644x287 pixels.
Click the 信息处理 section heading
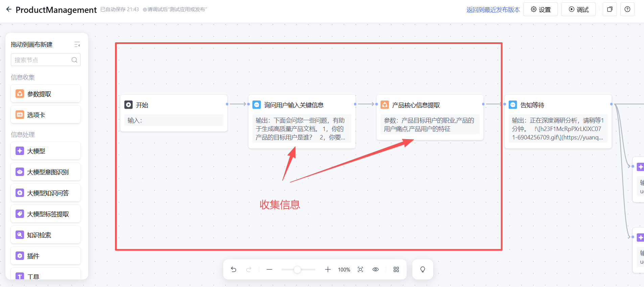[x=23, y=134]
